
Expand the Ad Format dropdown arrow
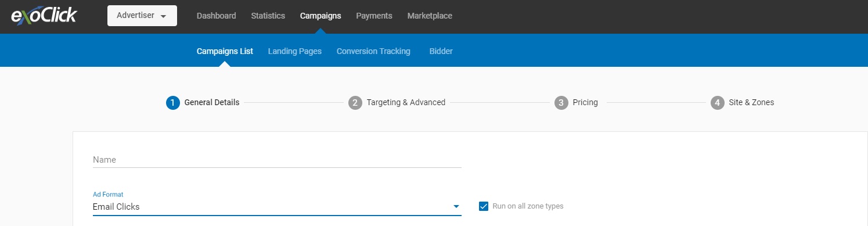[x=456, y=207]
